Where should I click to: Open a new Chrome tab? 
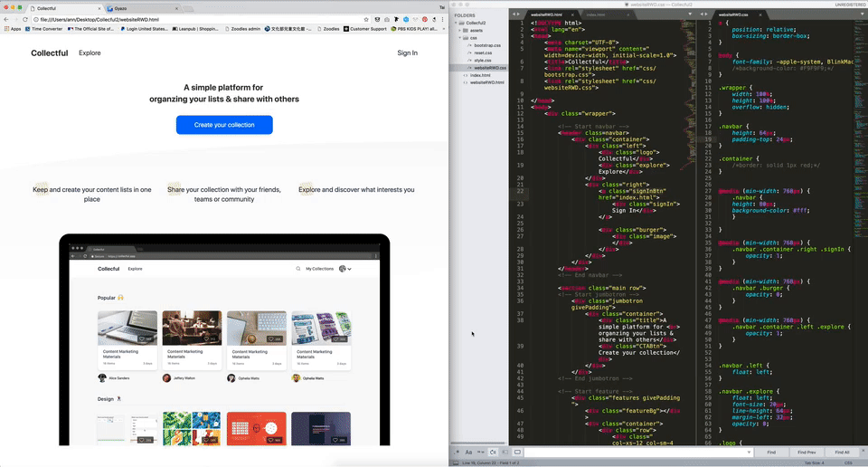point(188,9)
